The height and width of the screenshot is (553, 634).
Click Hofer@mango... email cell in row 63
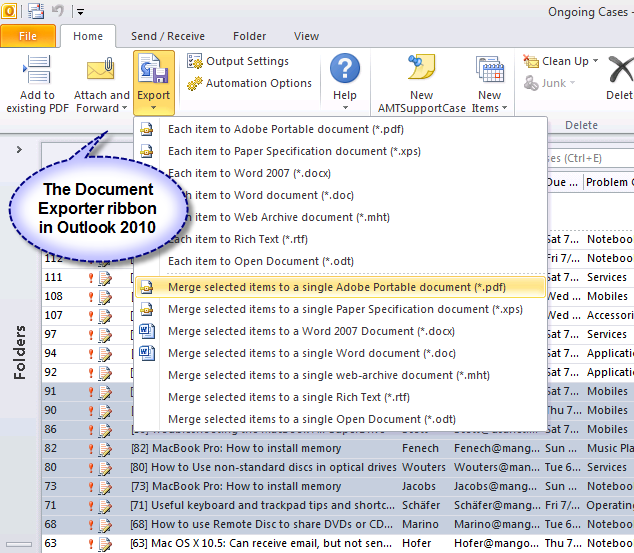pyautogui.click(x=497, y=544)
